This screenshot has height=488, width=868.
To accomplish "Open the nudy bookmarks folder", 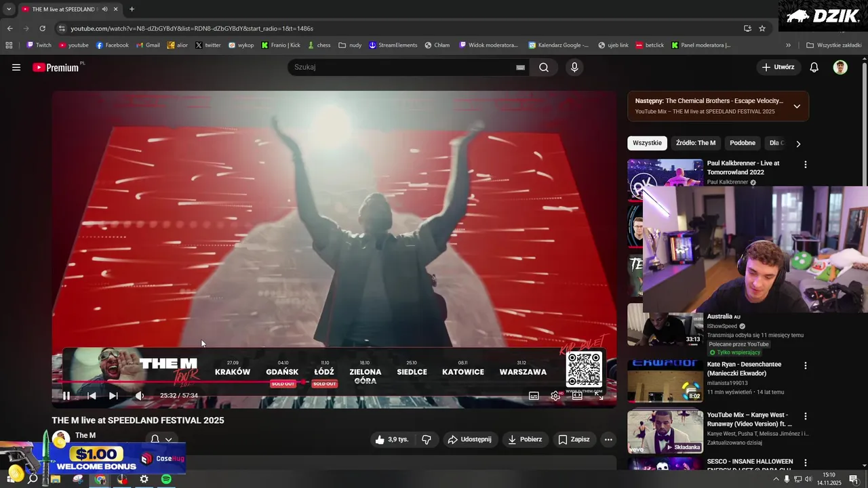I will click(351, 45).
